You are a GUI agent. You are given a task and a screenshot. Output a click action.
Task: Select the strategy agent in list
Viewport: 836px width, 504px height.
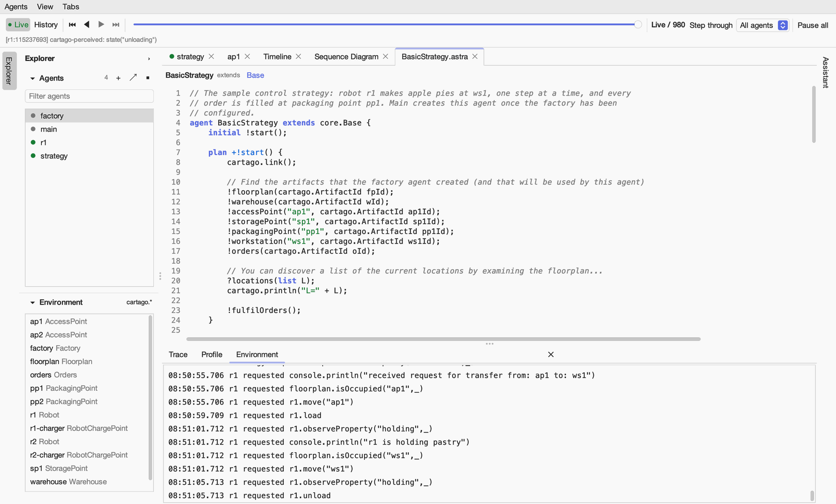[89, 156]
